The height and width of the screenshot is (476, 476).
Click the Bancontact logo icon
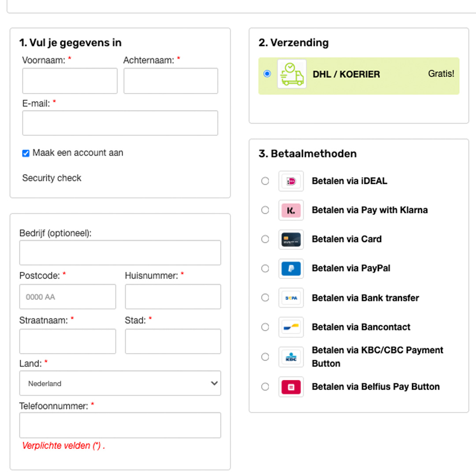(291, 327)
